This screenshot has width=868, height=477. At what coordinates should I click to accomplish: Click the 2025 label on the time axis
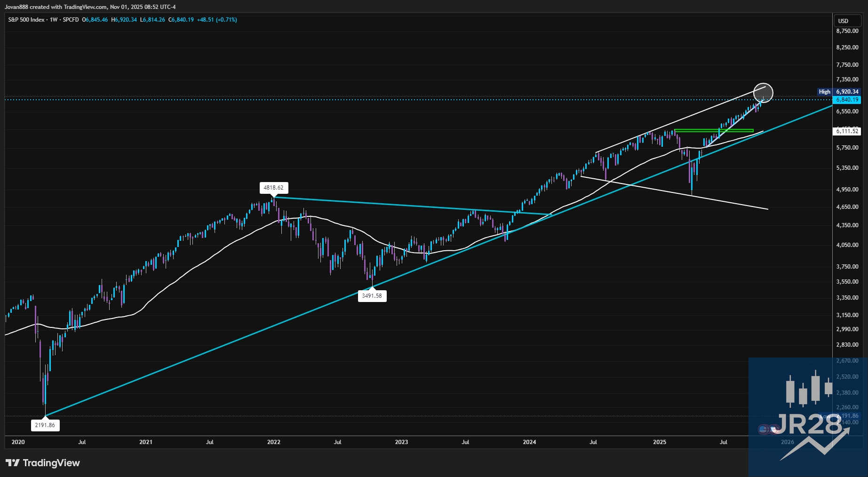point(660,442)
